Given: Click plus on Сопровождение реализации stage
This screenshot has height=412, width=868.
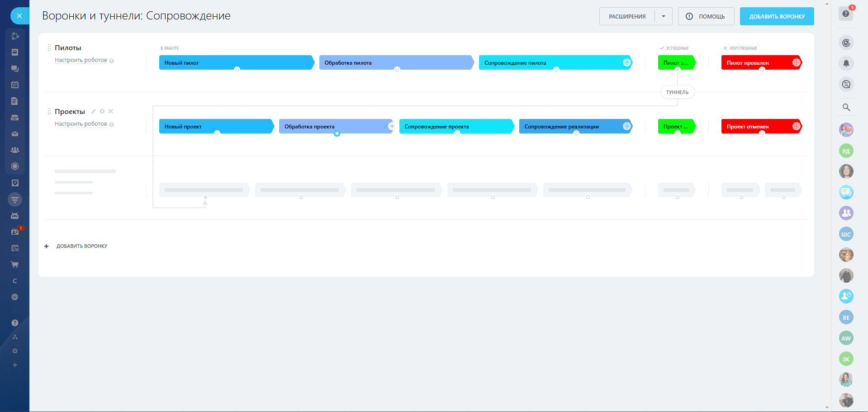Looking at the screenshot, I should point(626,126).
